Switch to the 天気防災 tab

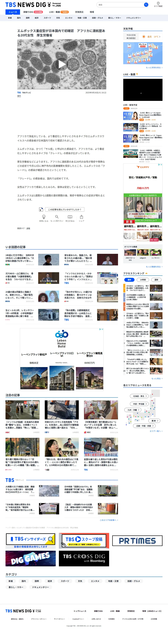point(79,12)
